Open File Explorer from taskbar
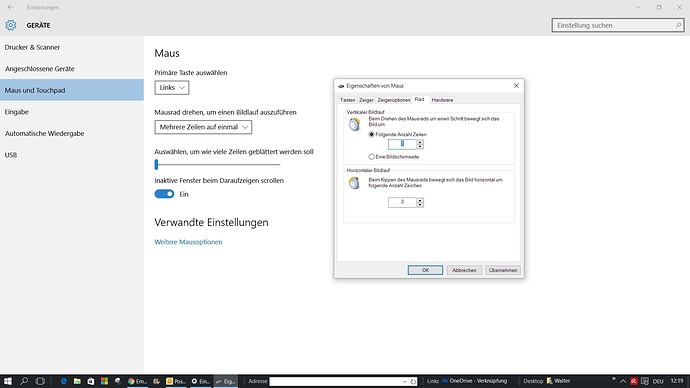The image size is (690, 388). click(x=77, y=381)
